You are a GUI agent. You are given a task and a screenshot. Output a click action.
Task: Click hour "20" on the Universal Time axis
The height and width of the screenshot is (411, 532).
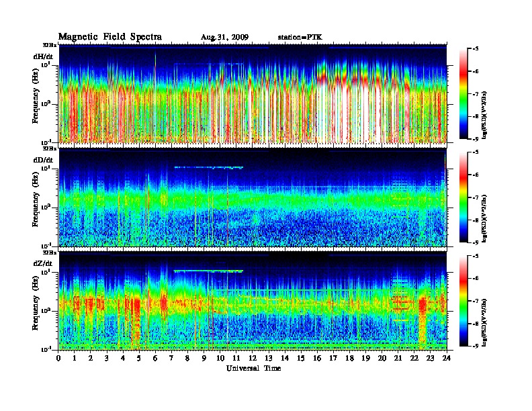tap(382, 359)
